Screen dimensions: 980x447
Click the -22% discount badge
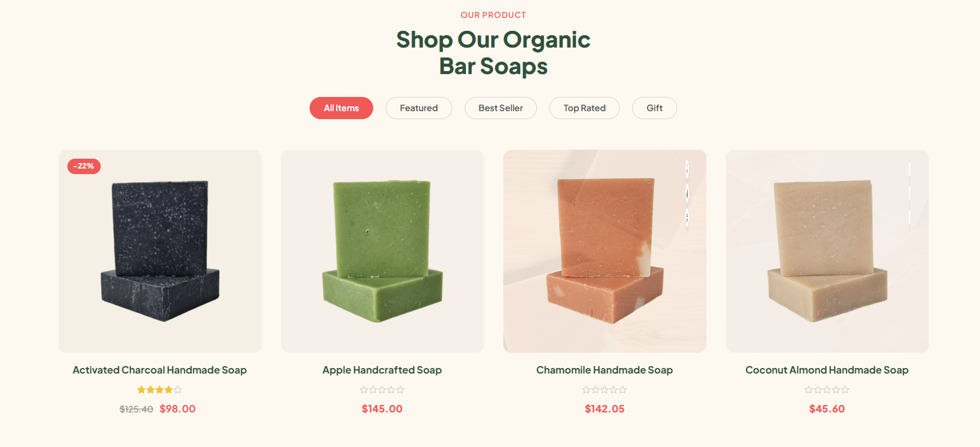(84, 166)
